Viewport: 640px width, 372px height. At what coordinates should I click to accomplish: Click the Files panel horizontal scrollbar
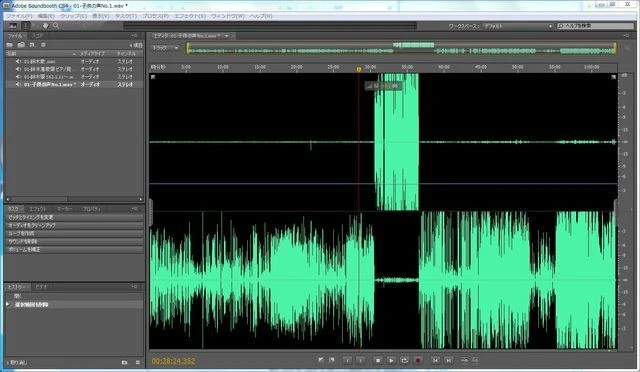coord(74,199)
